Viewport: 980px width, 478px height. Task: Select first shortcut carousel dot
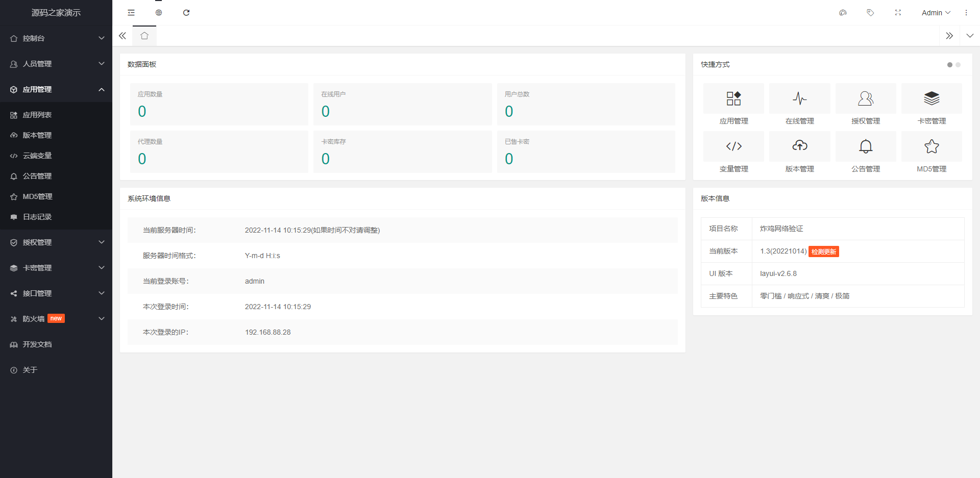[x=950, y=65]
